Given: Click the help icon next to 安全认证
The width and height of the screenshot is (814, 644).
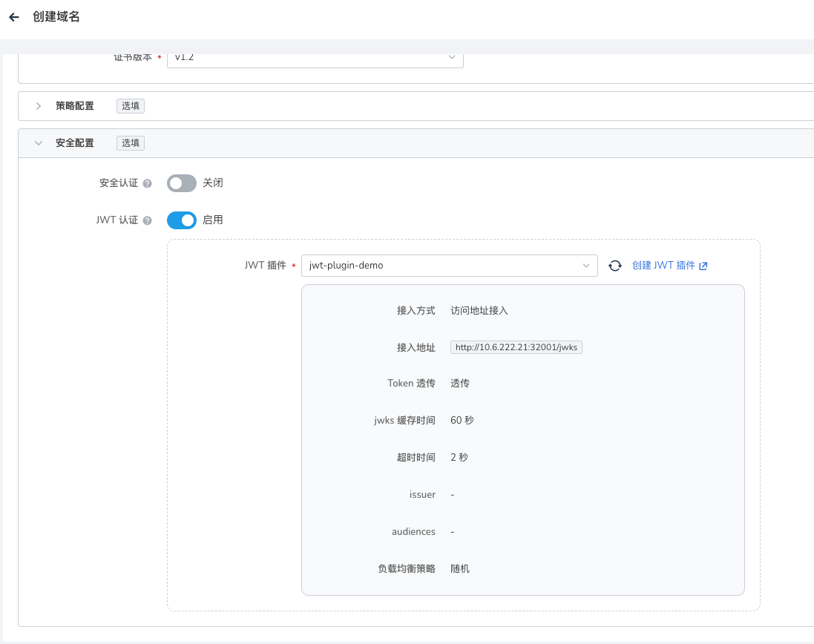Looking at the screenshot, I should pos(148,183).
